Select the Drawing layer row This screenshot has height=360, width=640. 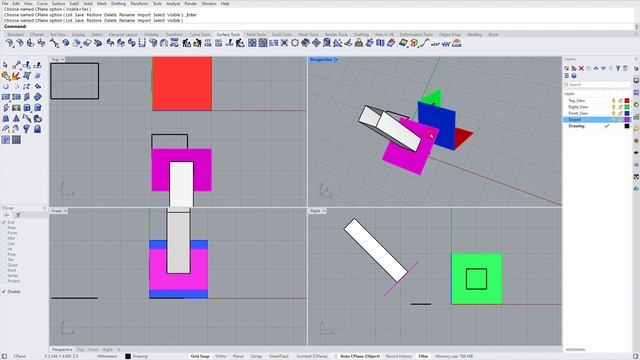597,126
